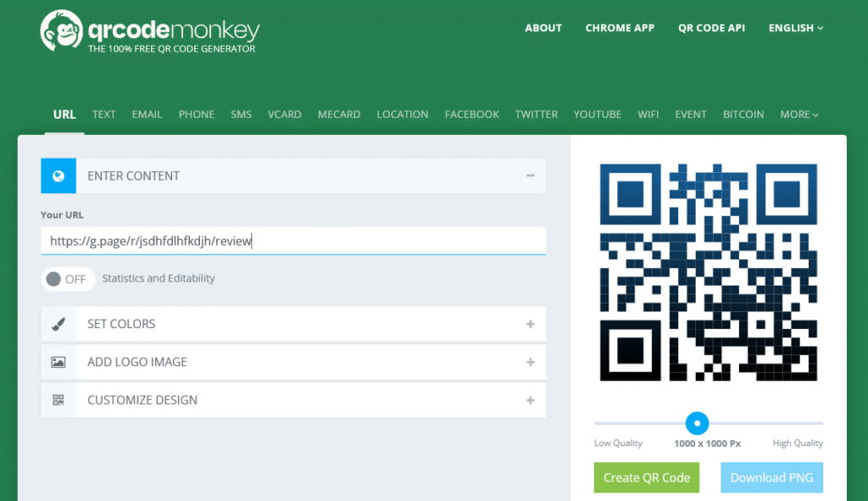Open the English language dropdown
This screenshot has height=501, width=868.
(x=795, y=28)
